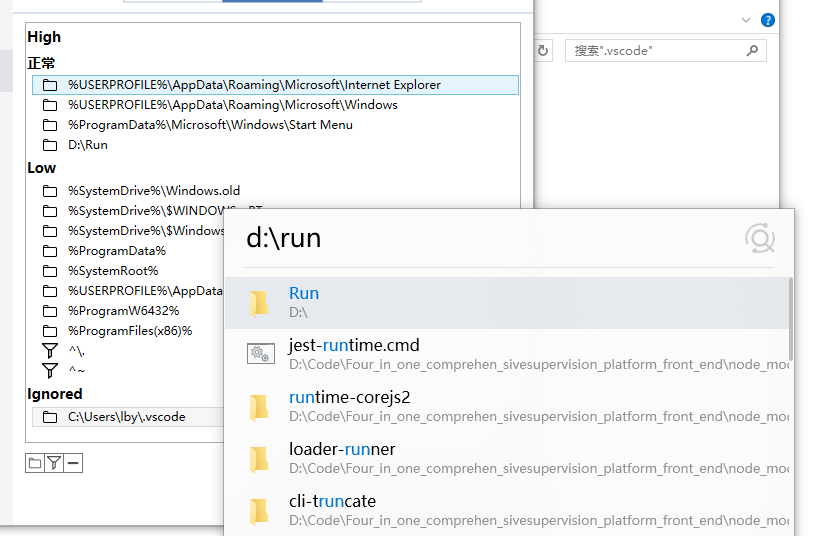823x536 pixels.
Task: Click the add filter funnel button
Action: [x=54, y=463]
